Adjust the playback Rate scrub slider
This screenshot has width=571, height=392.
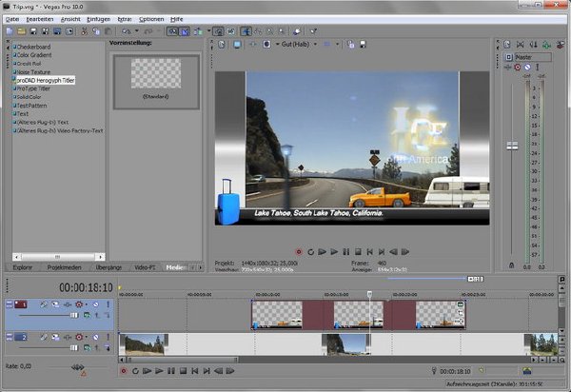click(x=78, y=367)
